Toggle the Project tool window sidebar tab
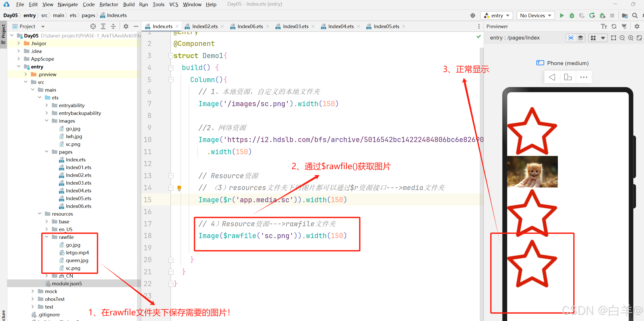 [x=3, y=35]
